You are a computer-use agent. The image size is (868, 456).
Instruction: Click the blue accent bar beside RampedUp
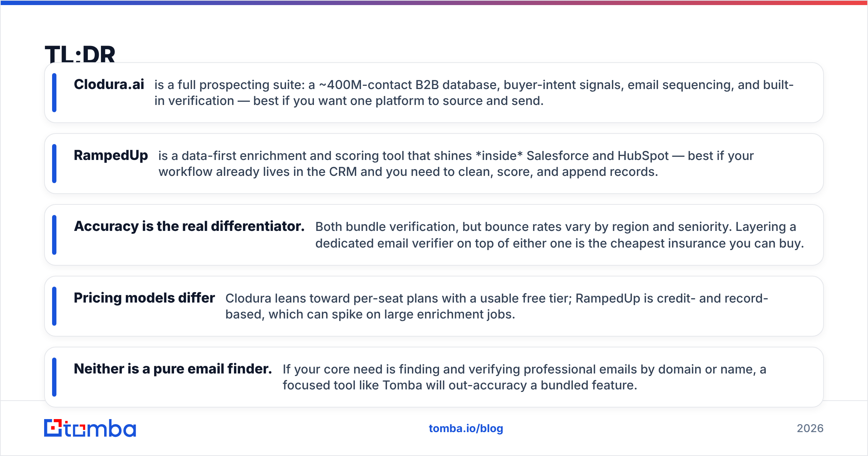54,164
